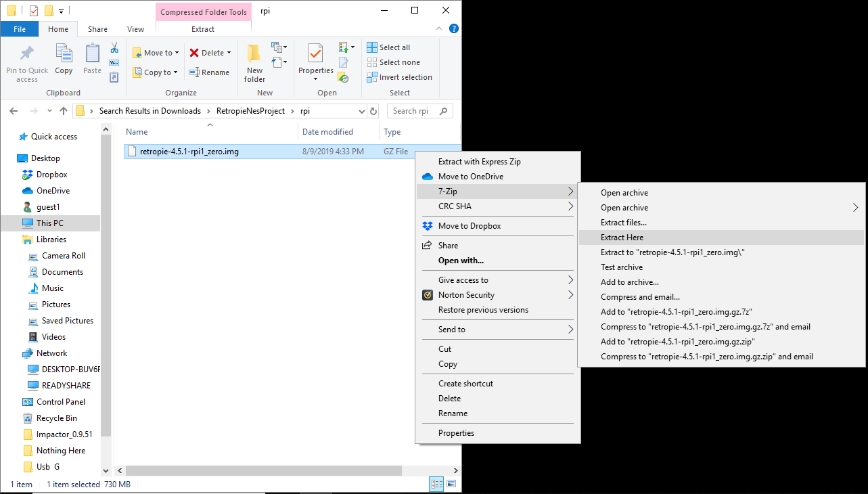Click the Edit icon in the Open group
Screen dimensions: 868x494
point(344,62)
